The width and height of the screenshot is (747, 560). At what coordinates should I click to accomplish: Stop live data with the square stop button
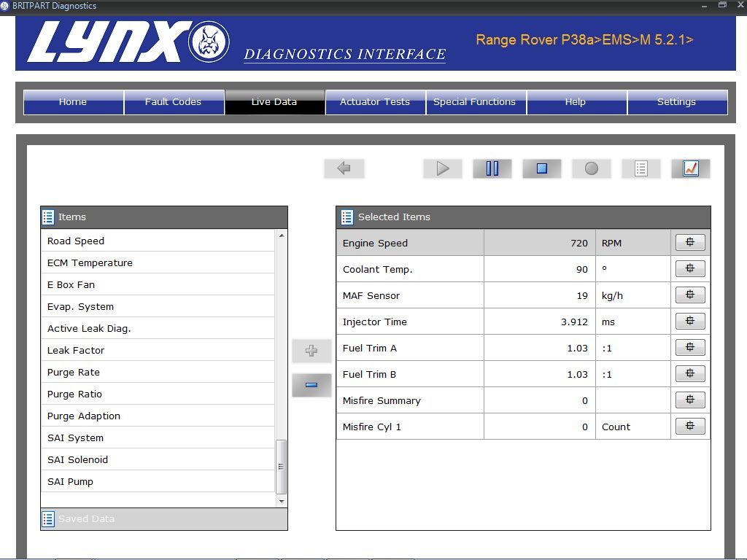[542, 168]
